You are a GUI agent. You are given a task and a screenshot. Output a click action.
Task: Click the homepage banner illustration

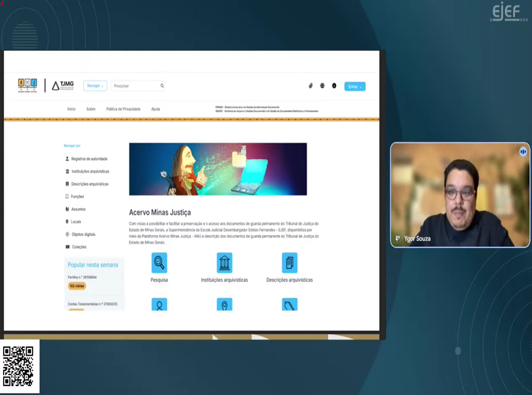218,169
